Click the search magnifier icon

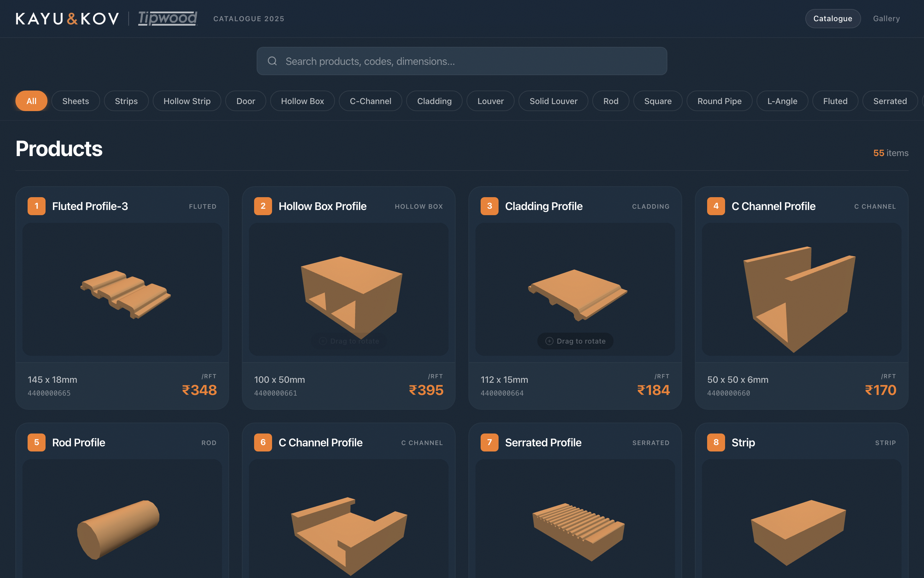(272, 61)
